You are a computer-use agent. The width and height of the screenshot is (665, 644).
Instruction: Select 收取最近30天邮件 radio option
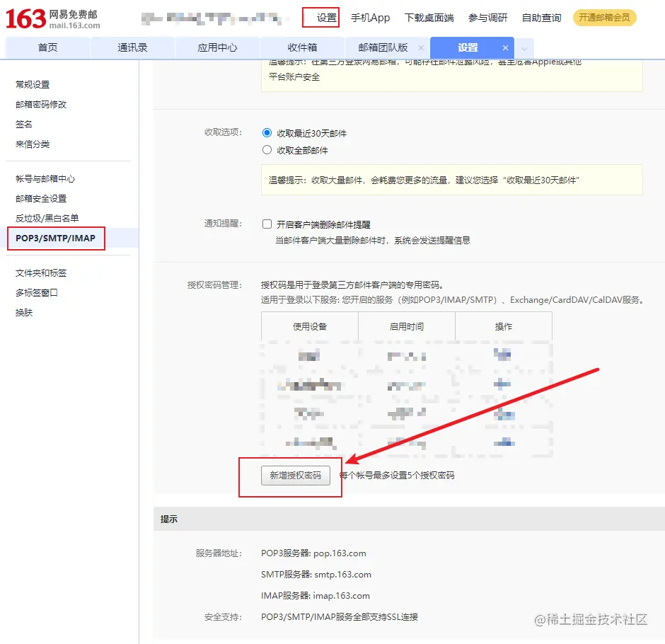point(267,133)
